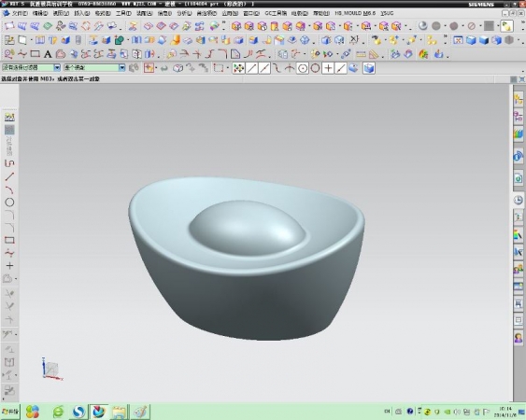This screenshot has width=526, height=420.
Task: Open the History clock resource tab
Action: (519, 200)
